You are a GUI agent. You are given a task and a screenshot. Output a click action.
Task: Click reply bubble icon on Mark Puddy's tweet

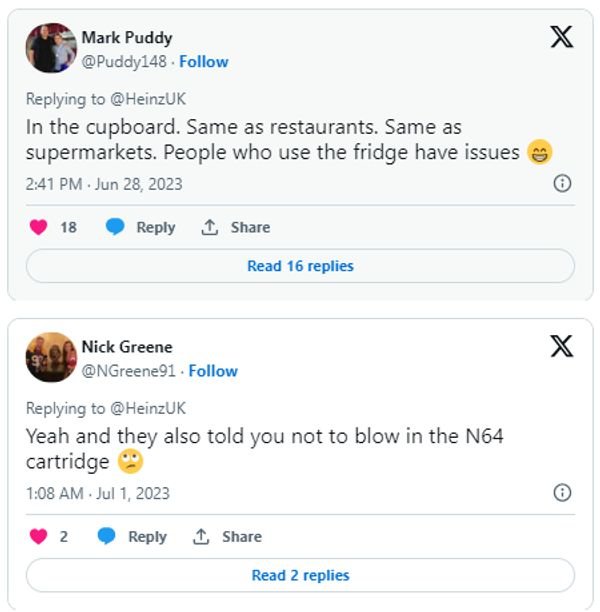pos(115,227)
